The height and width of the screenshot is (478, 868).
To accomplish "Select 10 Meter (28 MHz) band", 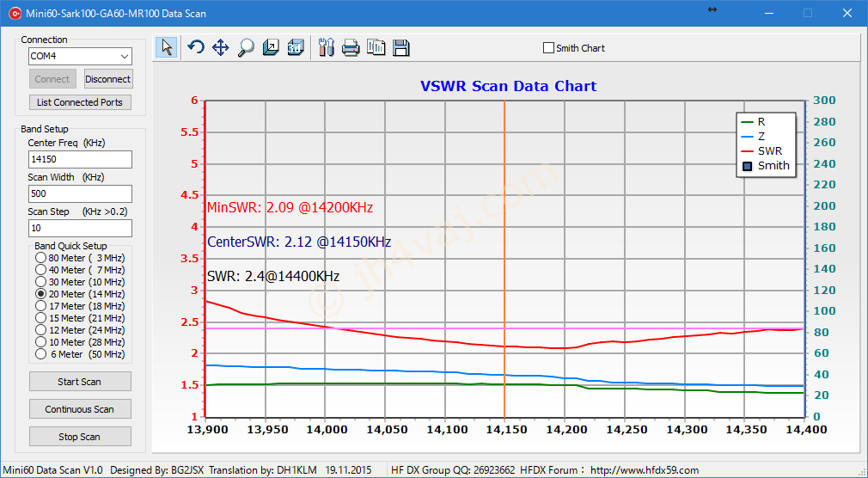I will click(80, 342).
